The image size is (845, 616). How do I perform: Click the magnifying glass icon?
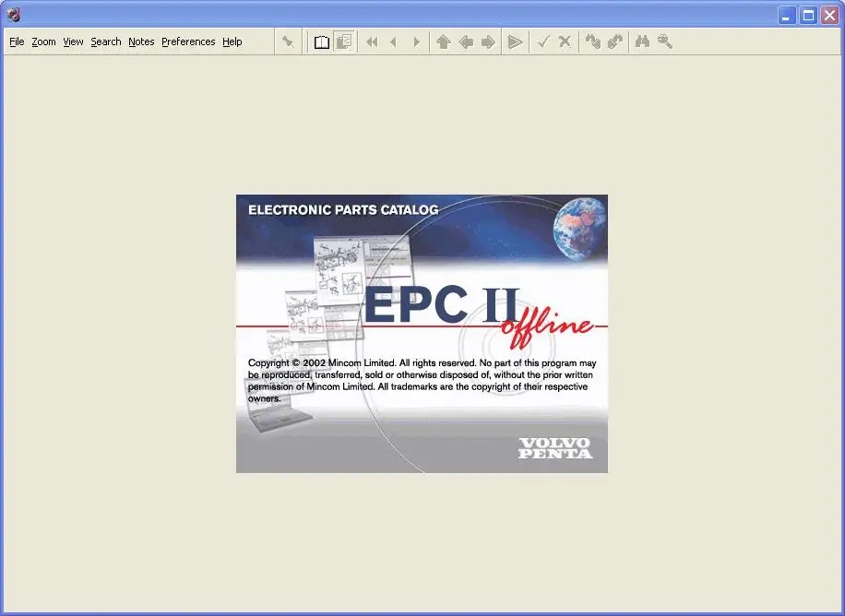click(x=664, y=41)
